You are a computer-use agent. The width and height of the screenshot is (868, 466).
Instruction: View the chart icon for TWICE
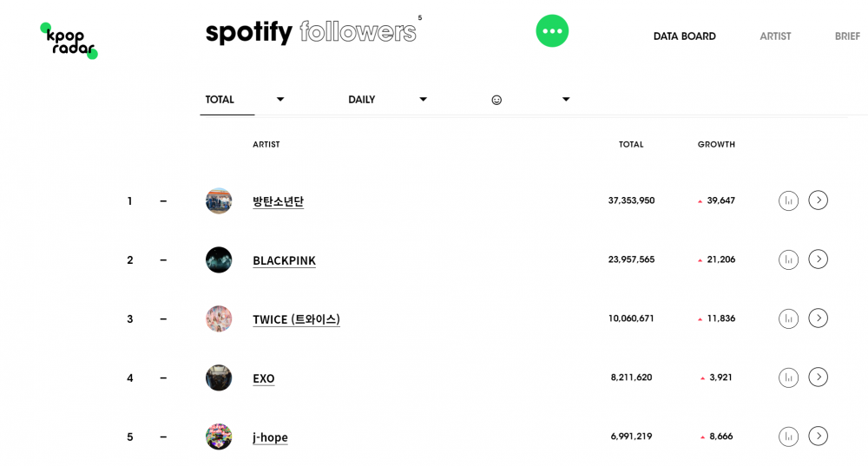pyautogui.click(x=788, y=318)
